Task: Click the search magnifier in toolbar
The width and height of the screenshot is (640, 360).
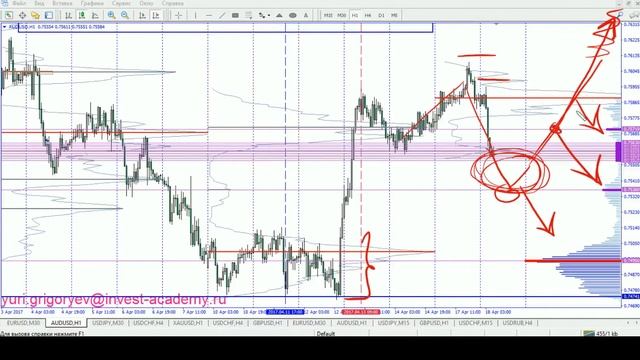Action: [x=620, y=16]
